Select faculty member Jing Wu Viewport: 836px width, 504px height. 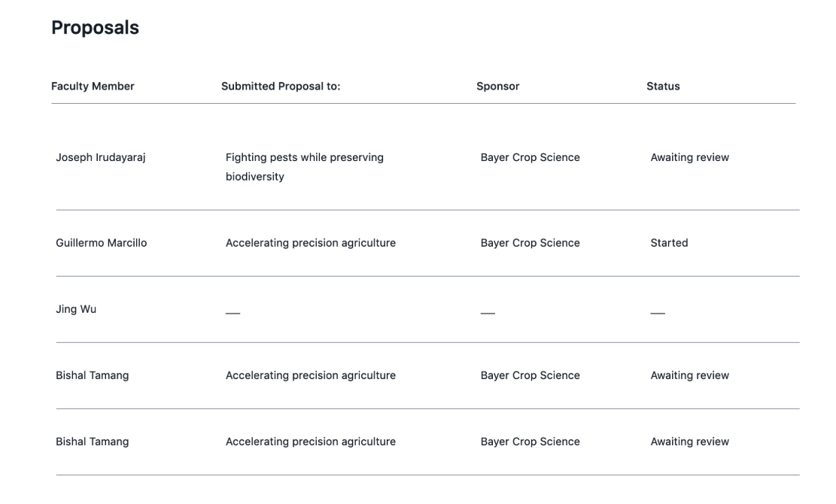point(76,309)
